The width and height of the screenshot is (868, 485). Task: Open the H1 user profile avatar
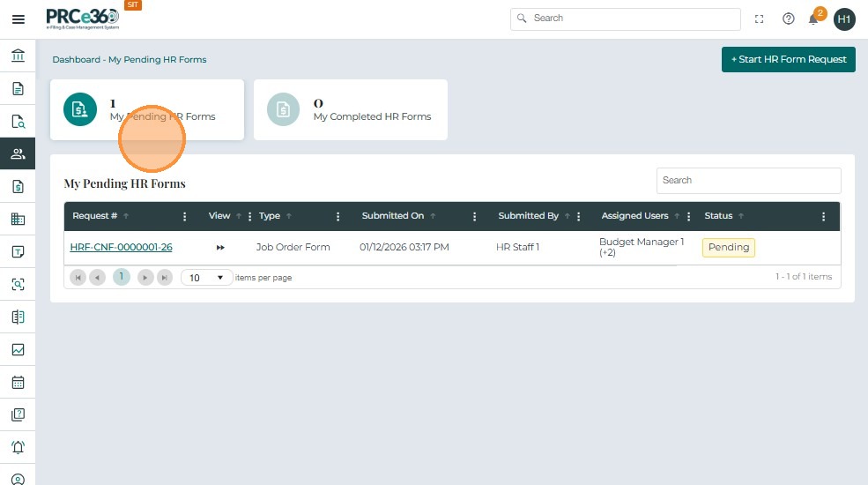coord(844,19)
